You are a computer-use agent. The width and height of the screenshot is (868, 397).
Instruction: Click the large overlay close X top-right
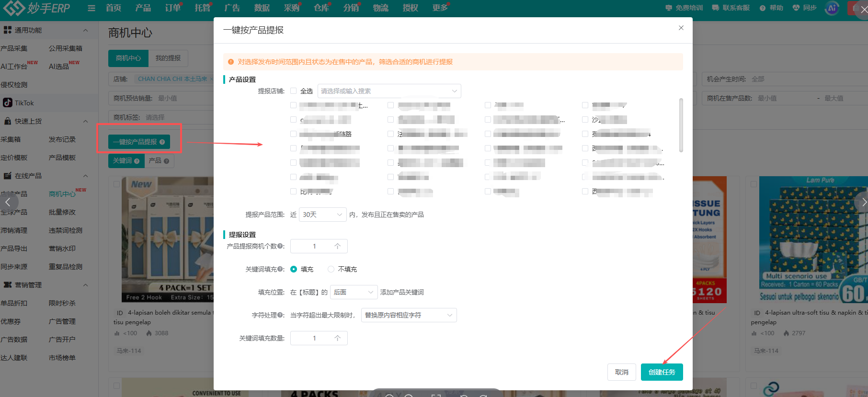pyautogui.click(x=863, y=10)
